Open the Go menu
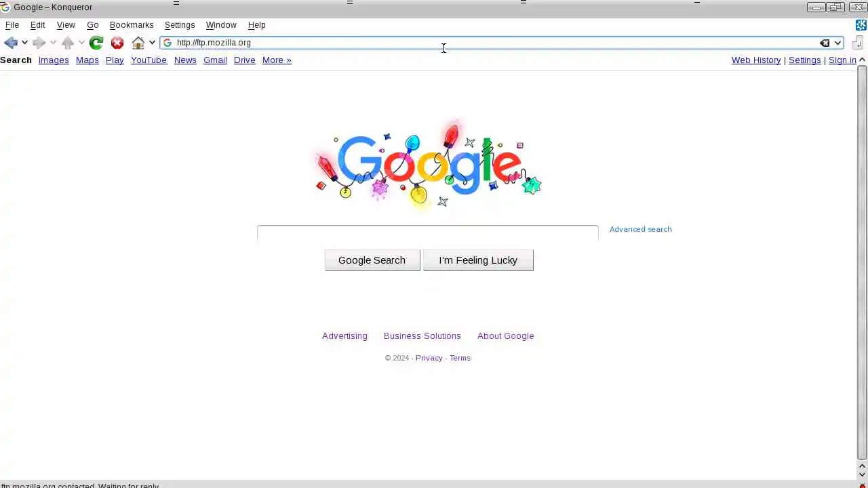 (93, 25)
